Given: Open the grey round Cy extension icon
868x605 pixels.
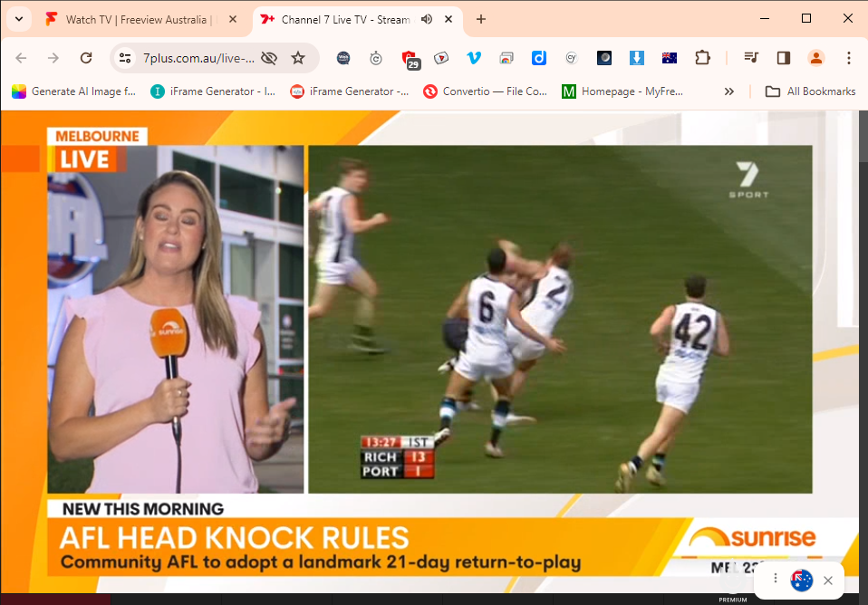Looking at the screenshot, I should point(572,58).
